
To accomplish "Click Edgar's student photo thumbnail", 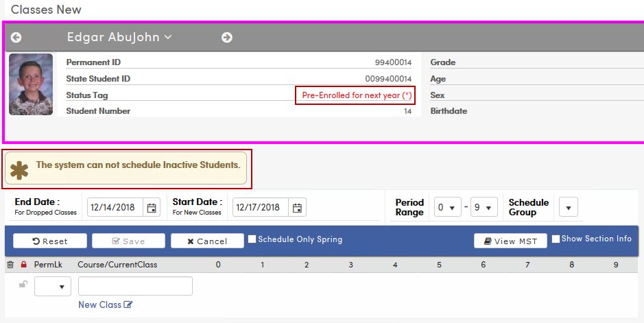I will [31, 84].
